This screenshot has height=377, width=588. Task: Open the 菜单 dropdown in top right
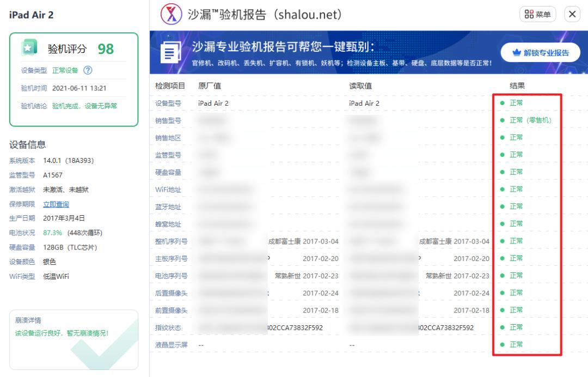tap(537, 14)
